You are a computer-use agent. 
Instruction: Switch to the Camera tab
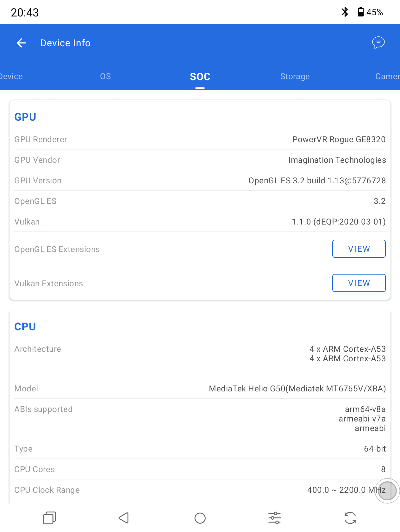(x=388, y=76)
